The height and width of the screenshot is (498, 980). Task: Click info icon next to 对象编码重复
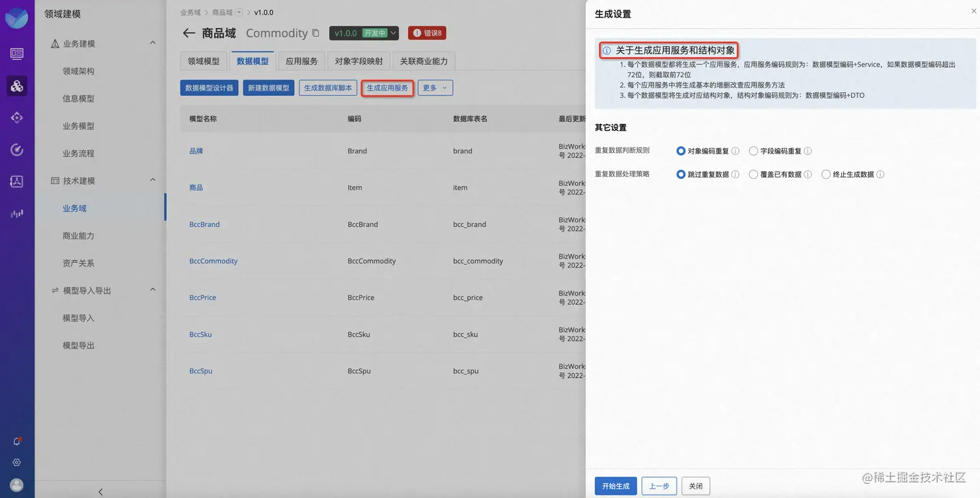coord(736,151)
